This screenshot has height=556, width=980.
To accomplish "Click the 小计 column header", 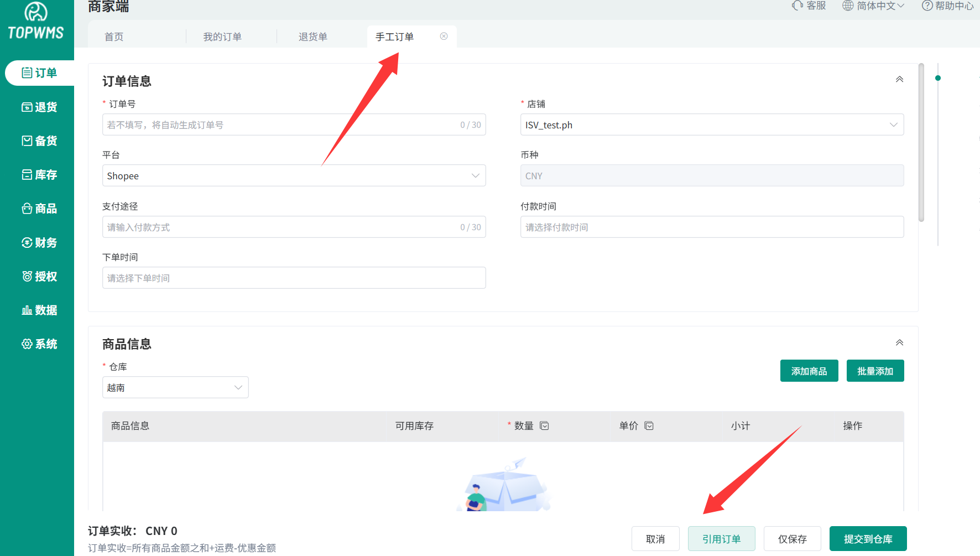I will [x=741, y=425].
